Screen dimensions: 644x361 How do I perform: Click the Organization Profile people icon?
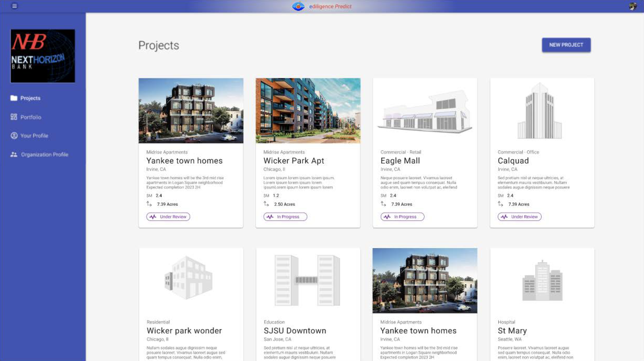point(14,154)
